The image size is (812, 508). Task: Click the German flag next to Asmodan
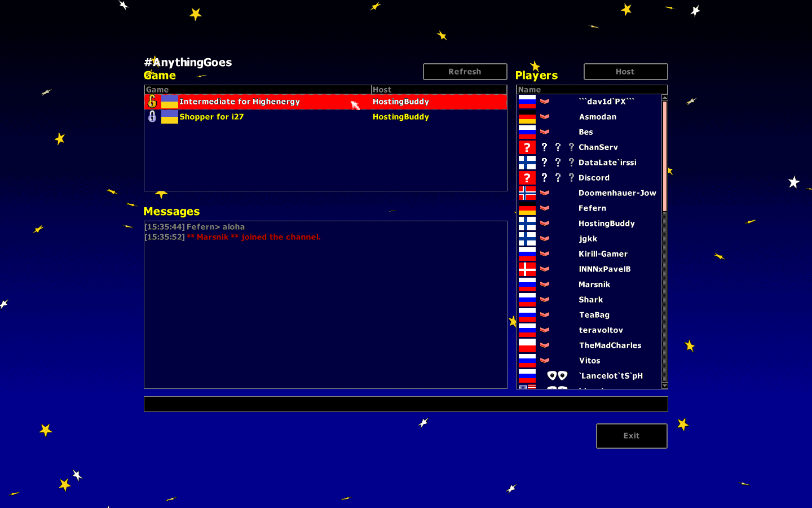pos(527,117)
